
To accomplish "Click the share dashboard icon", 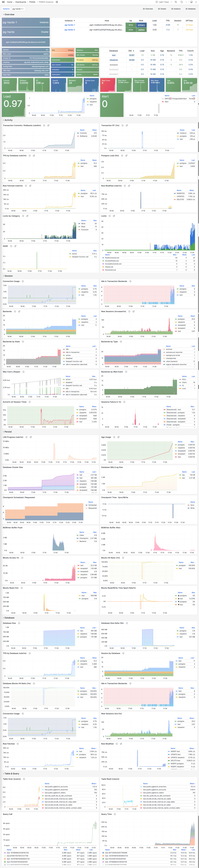I will tap(57, 2).
